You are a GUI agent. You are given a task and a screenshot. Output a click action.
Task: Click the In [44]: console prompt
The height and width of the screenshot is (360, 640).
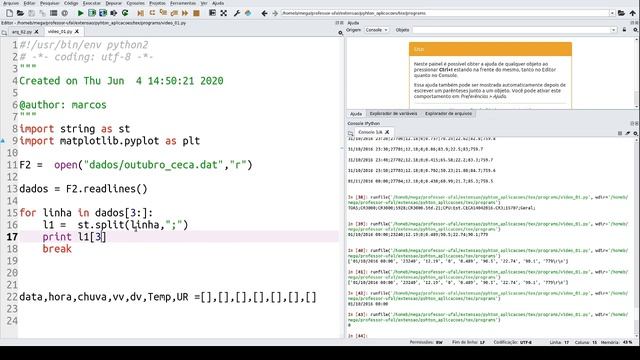click(358, 336)
